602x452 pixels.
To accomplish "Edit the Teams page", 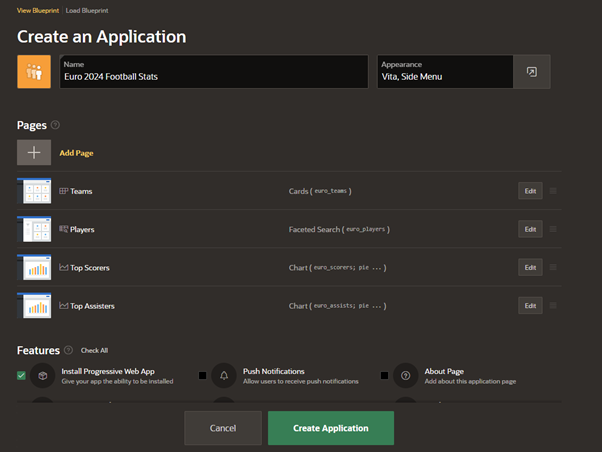I will tap(530, 191).
